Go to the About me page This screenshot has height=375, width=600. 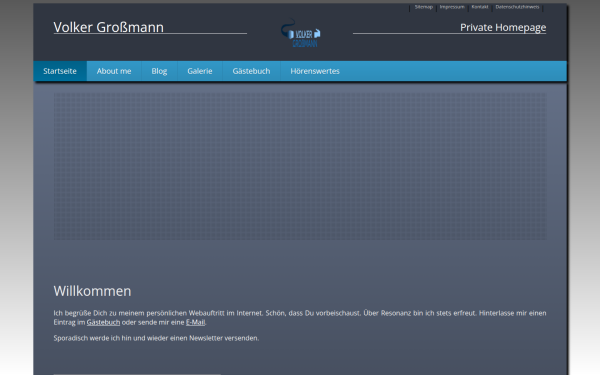point(114,71)
